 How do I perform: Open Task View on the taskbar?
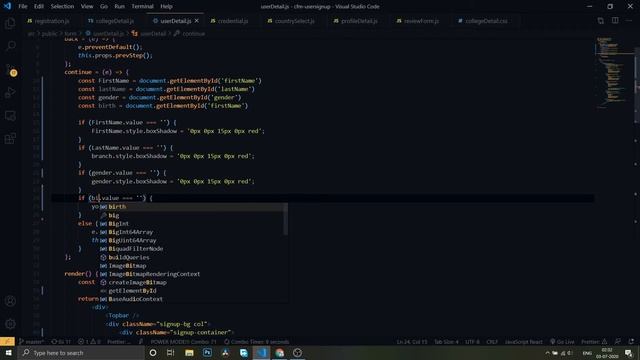click(171, 353)
